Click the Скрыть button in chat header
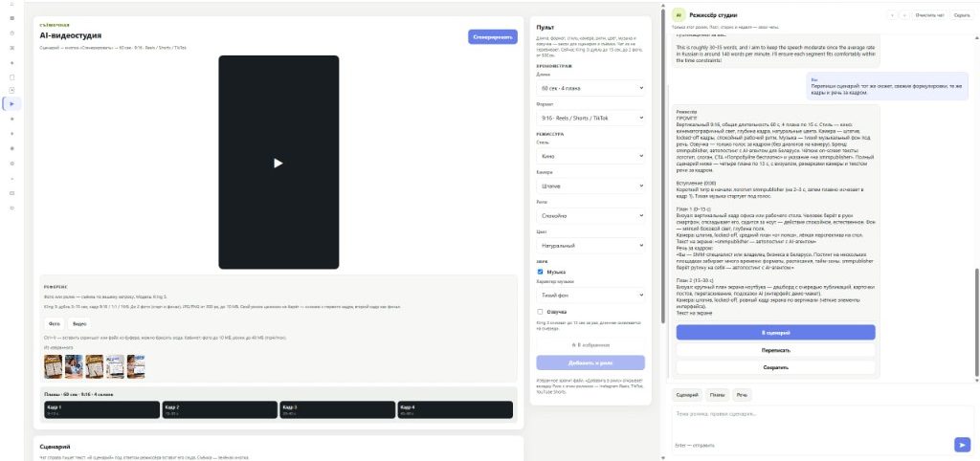 962,15
